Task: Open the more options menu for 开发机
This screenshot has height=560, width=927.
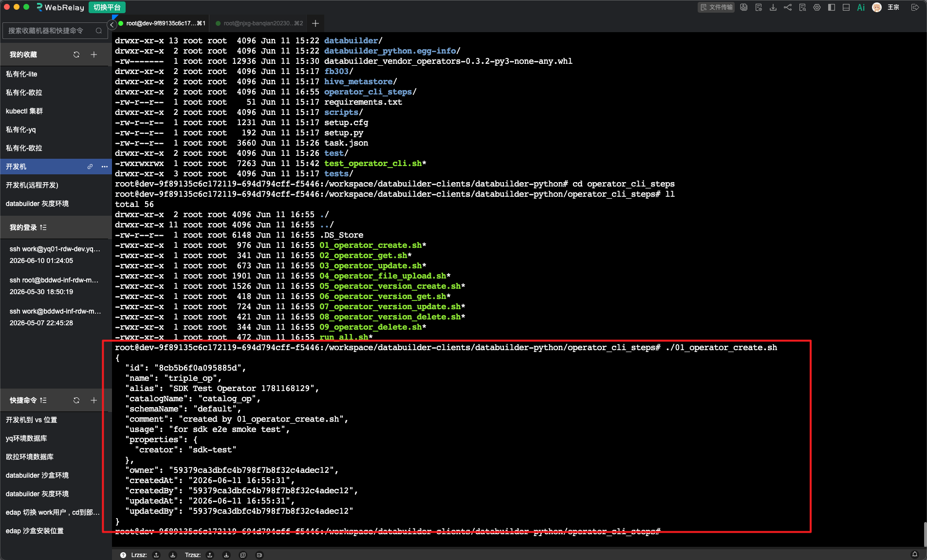Action: (x=105, y=167)
